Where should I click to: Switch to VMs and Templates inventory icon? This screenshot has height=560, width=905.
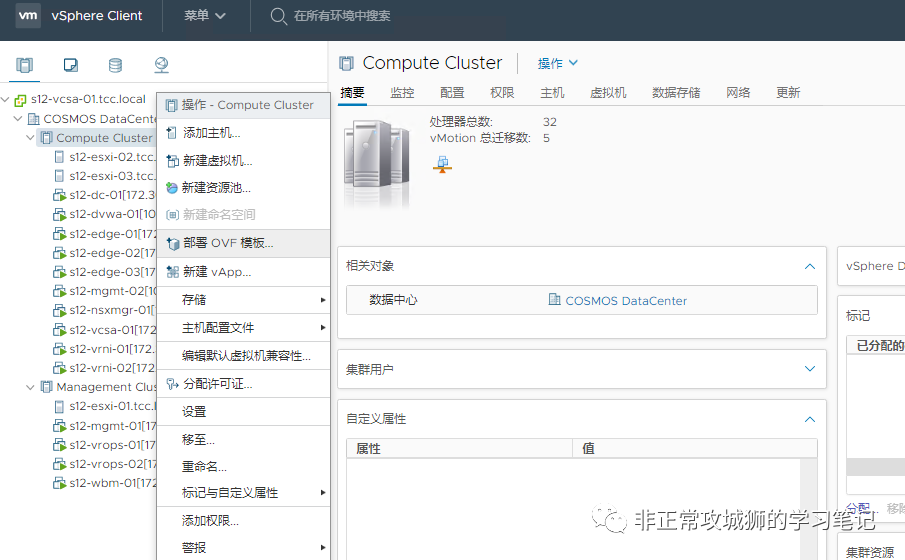pyautogui.click(x=70, y=65)
